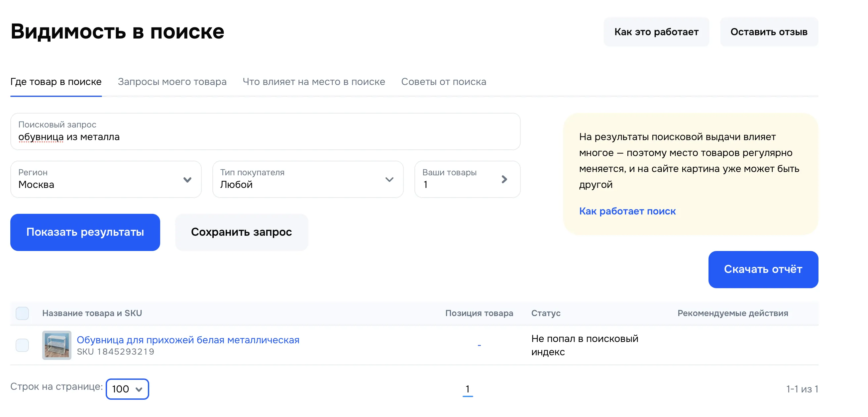Toggle the select-all checkbox in table header
The image size is (868, 417).
click(x=22, y=313)
